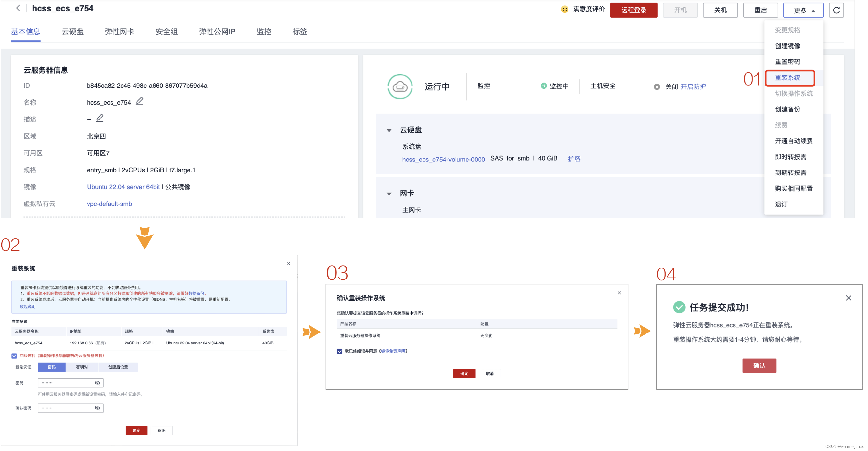Image resolution: width=868 pixels, height=451 pixels.
Task: Switch to the security group tab
Action: [x=167, y=32]
